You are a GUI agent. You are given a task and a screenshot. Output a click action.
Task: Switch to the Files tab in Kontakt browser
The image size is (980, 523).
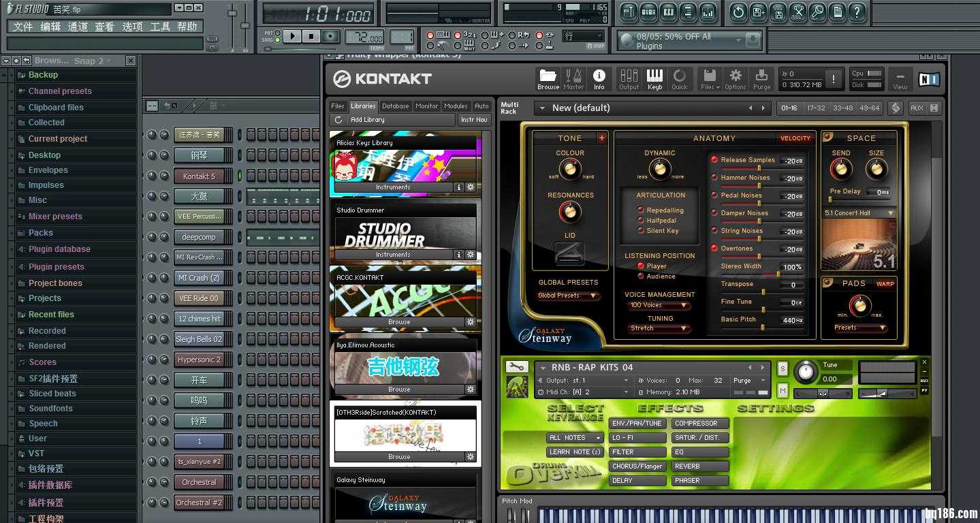click(x=338, y=106)
